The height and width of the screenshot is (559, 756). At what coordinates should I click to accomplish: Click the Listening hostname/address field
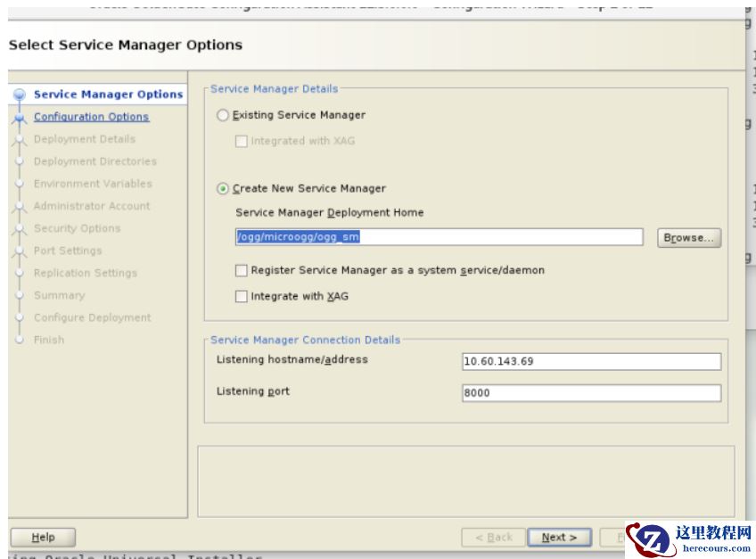pyautogui.click(x=592, y=361)
